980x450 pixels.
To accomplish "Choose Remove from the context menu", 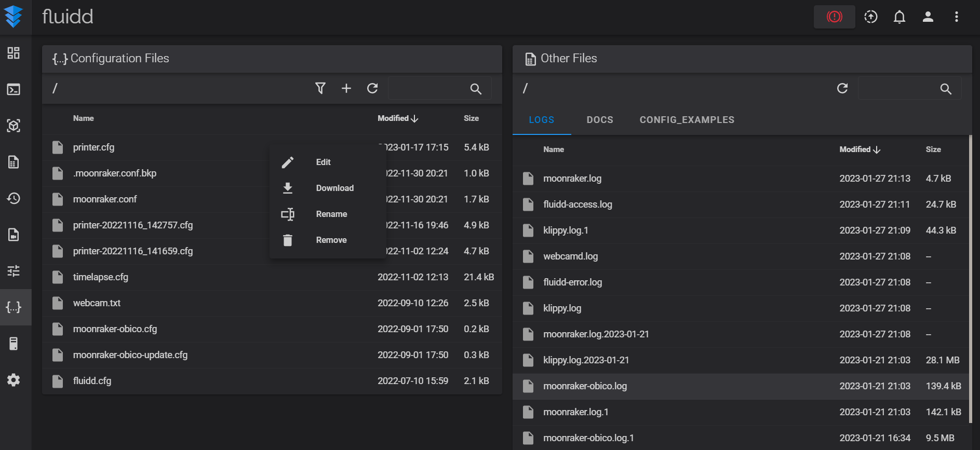I will tap(328, 240).
